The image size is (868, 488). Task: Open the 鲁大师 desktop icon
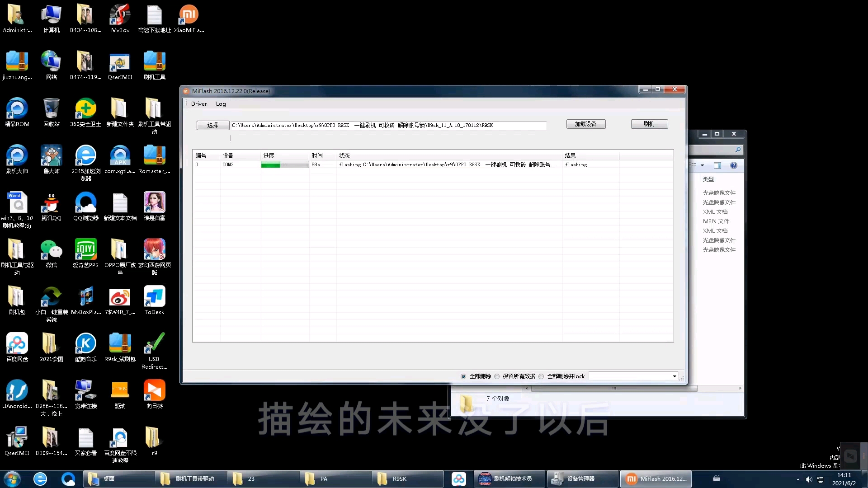click(x=52, y=160)
